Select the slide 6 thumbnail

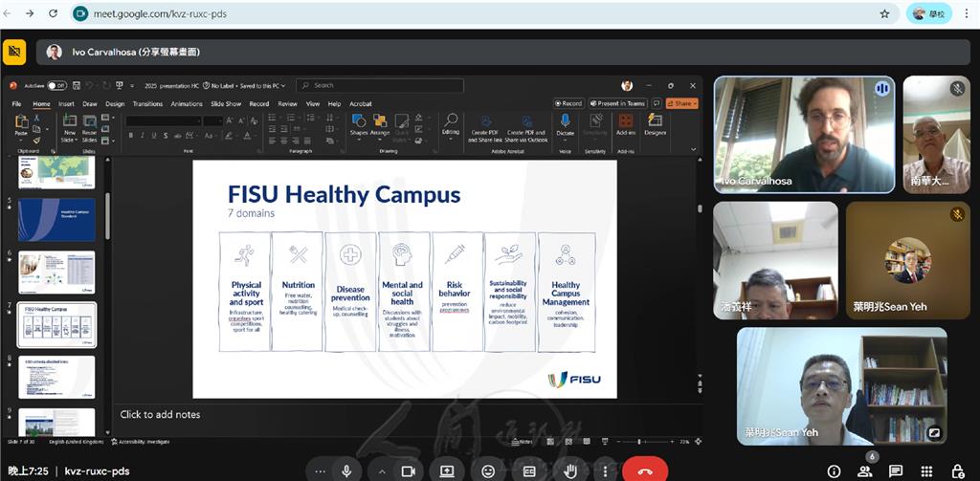pos(56,273)
